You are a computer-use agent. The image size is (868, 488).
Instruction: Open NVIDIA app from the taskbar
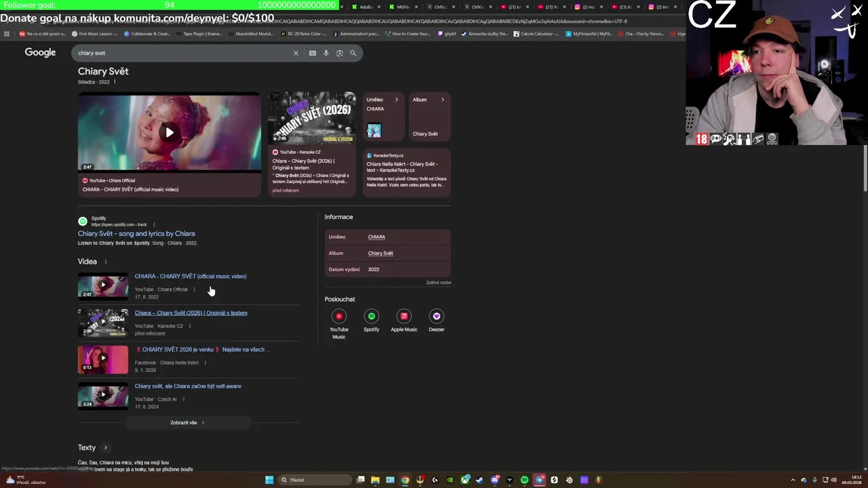point(450,480)
